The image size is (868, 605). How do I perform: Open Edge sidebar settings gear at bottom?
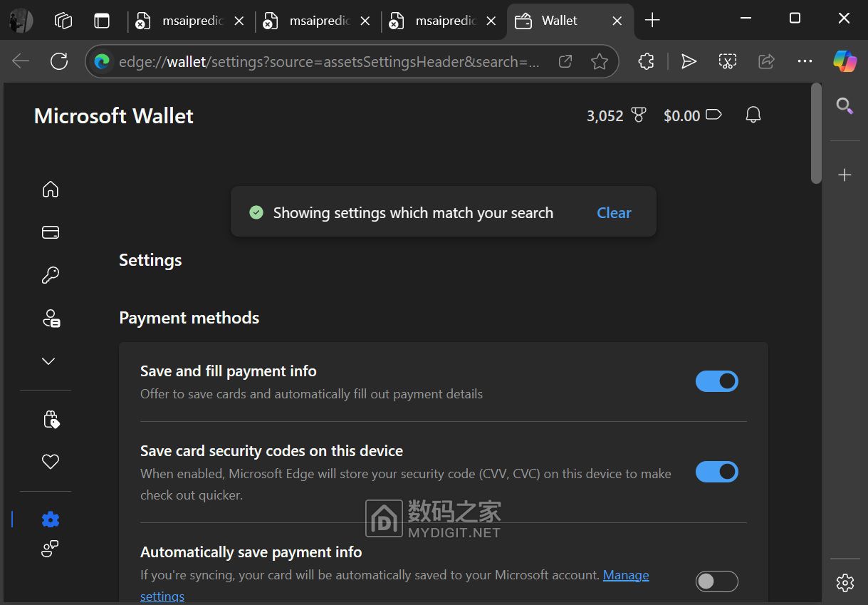pos(845,583)
